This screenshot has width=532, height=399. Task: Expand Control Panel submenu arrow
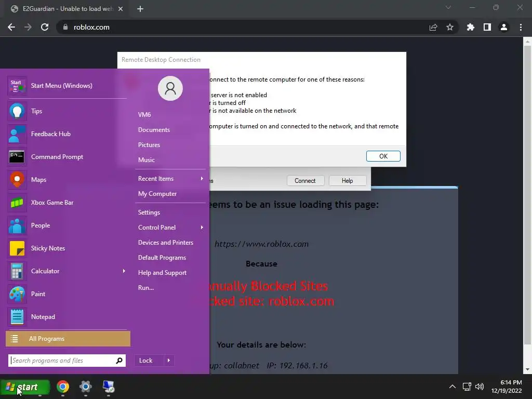[202, 228]
